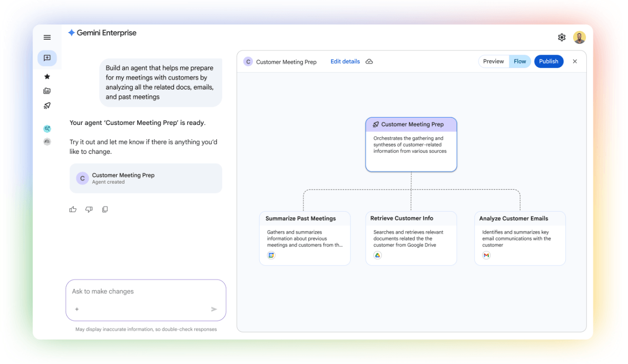This screenshot has width=628, height=364.
Task: Give a thumbs down to the agent response
Action: (x=89, y=209)
